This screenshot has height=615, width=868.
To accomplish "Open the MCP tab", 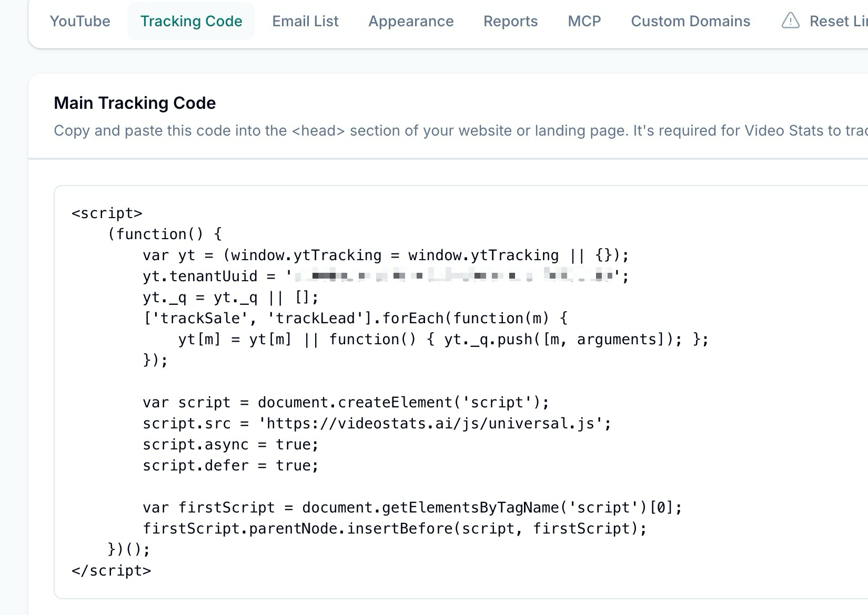I will (x=584, y=21).
